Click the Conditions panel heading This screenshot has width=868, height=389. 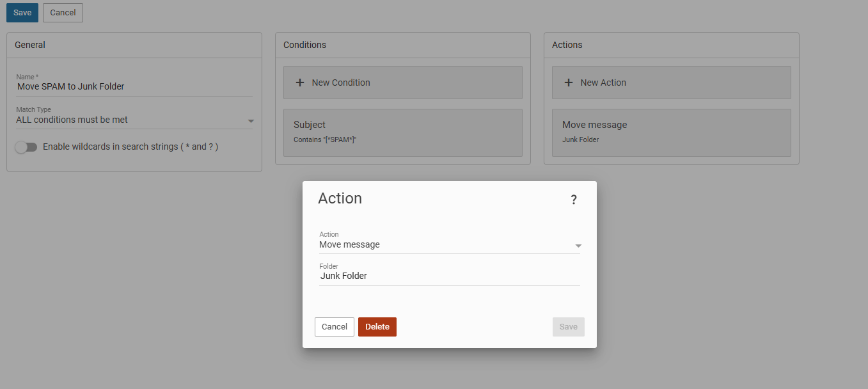[304, 45]
